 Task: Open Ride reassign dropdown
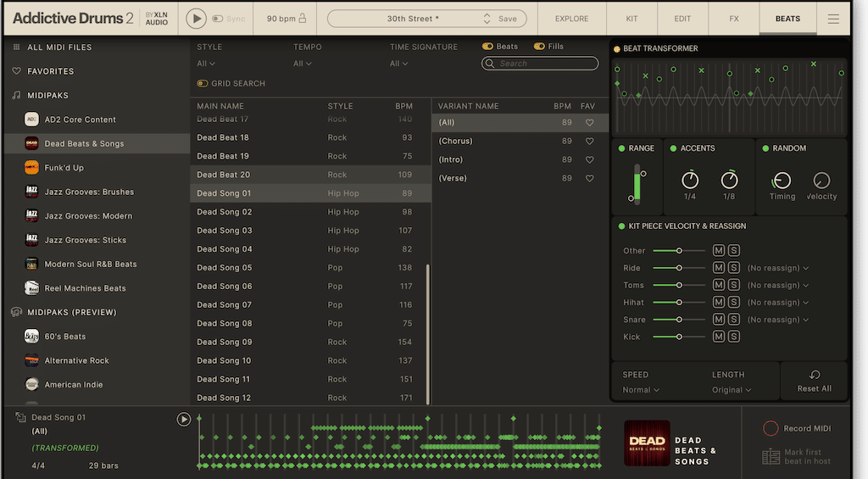click(x=778, y=268)
